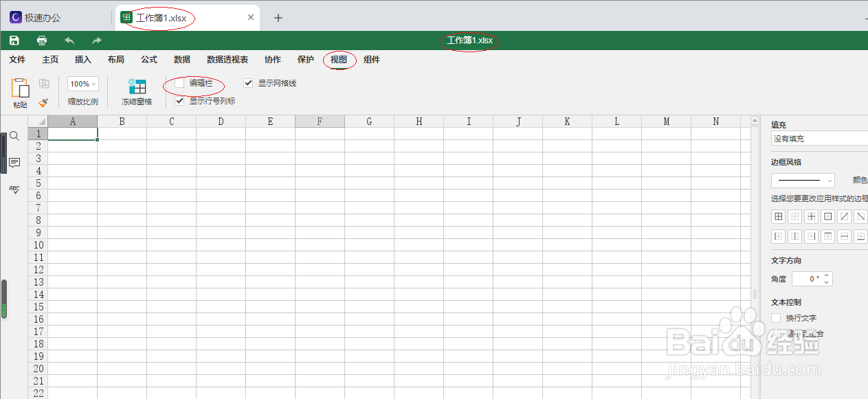868x399 pixels.
Task: Open the angle stepper for 文字方向
Action: (827, 278)
